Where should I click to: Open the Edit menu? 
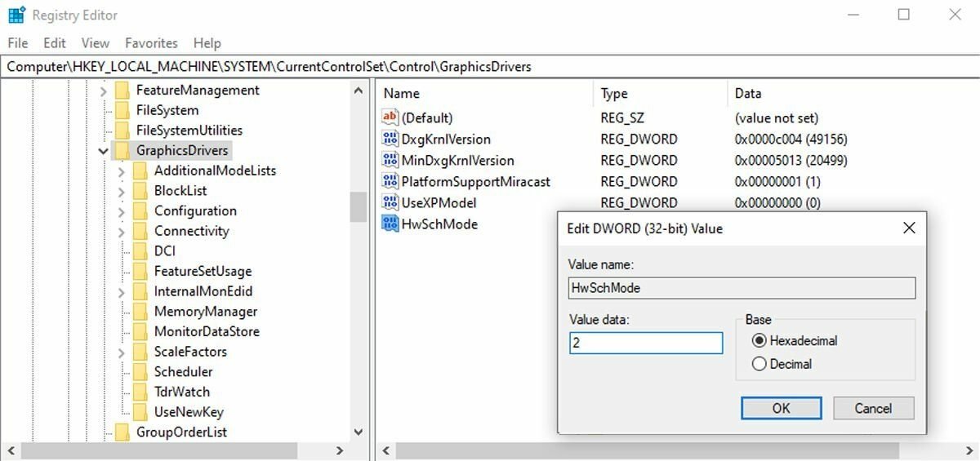pyautogui.click(x=55, y=43)
